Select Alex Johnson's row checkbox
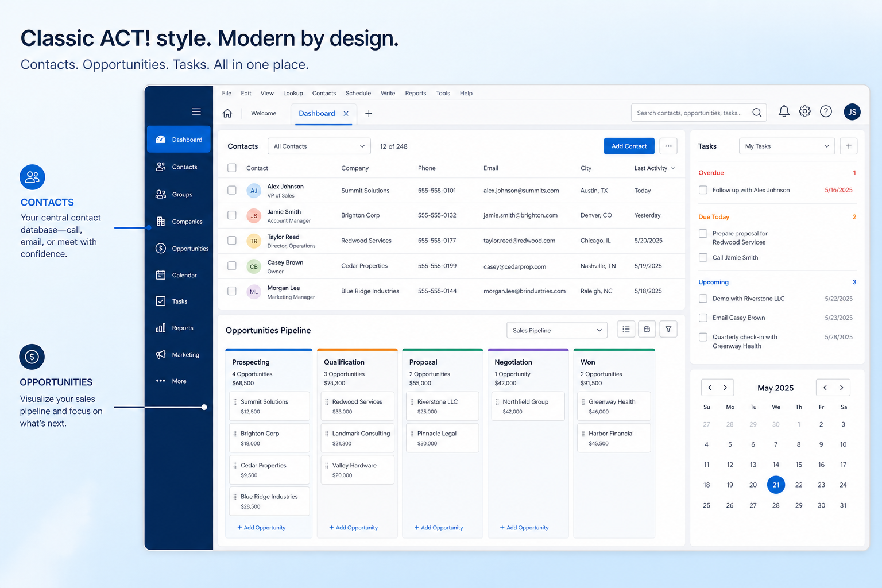882x588 pixels. click(232, 190)
